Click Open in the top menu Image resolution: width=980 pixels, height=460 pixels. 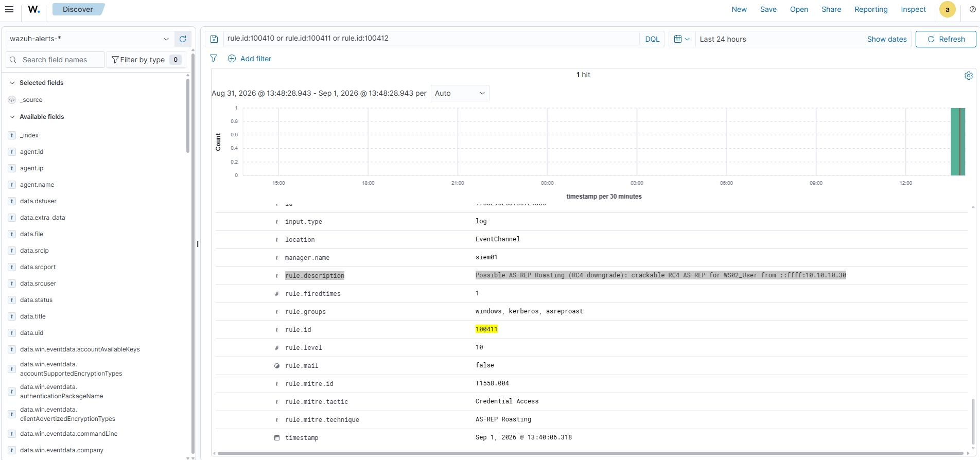click(x=799, y=9)
